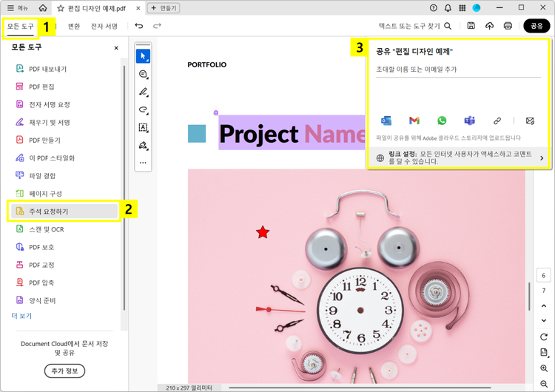Close the 편집 디자인 예제.pdf tab
555x392 pixels.
tap(138, 8)
